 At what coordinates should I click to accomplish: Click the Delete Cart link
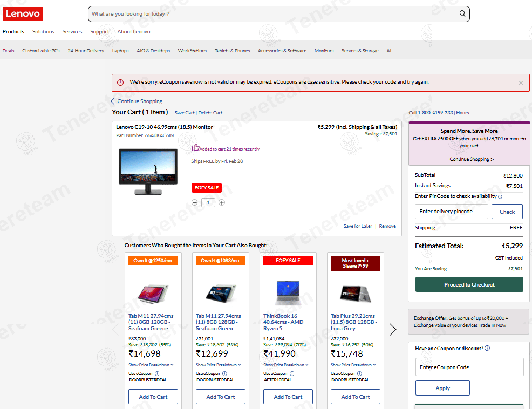click(210, 113)
